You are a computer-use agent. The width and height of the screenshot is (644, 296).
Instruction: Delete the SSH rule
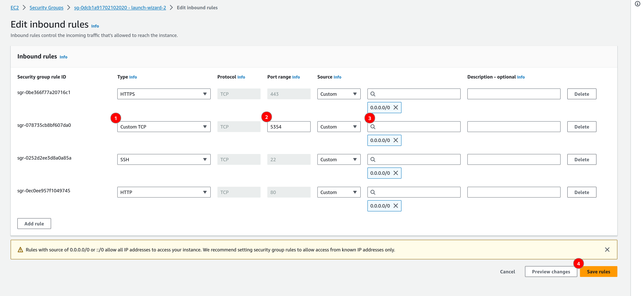tap(581, 160)
